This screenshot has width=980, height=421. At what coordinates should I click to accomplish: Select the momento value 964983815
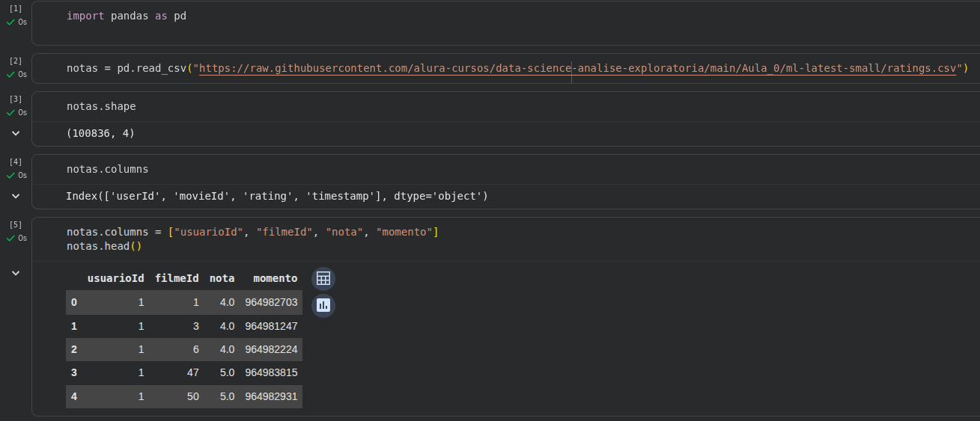271,372
